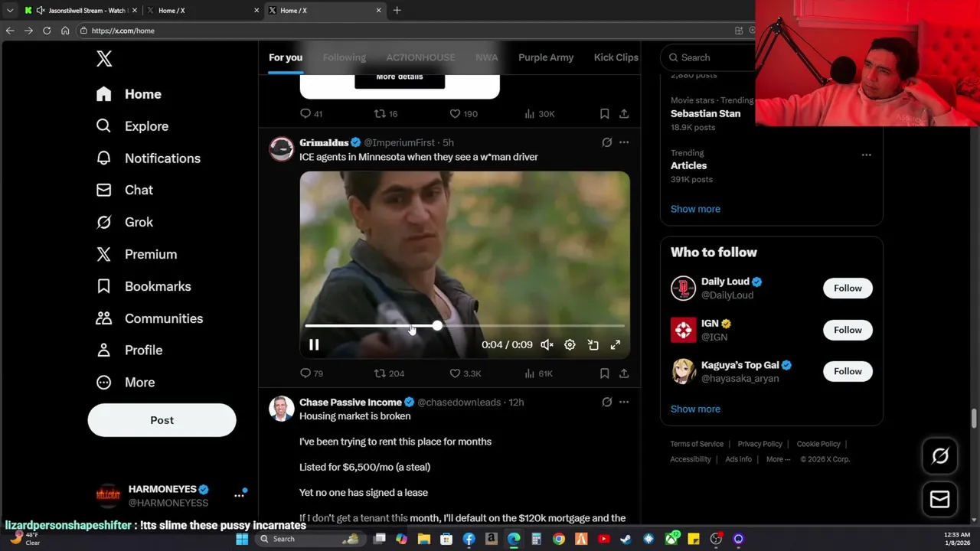Show more in Who to follow

point(695,409)
